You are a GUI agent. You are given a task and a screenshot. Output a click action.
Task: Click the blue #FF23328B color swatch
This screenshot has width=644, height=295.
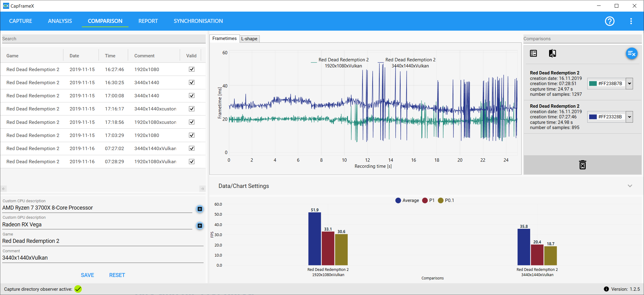point(593,117)
